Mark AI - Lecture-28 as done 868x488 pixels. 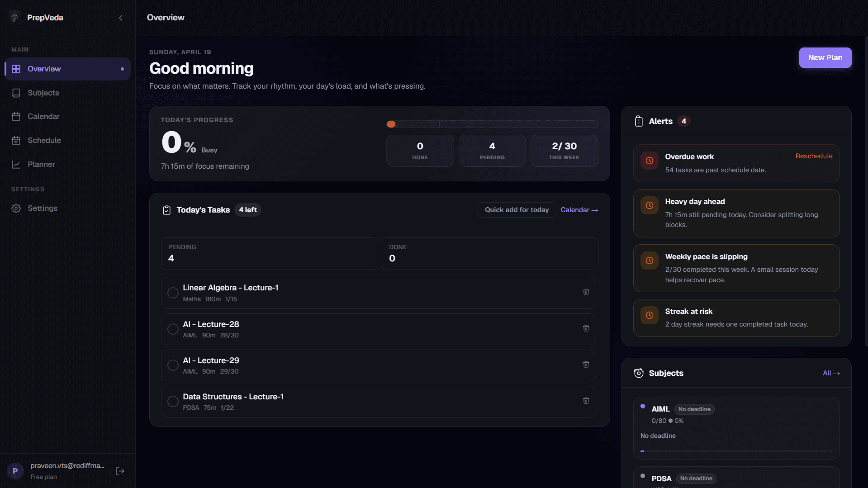click(173, 329)
